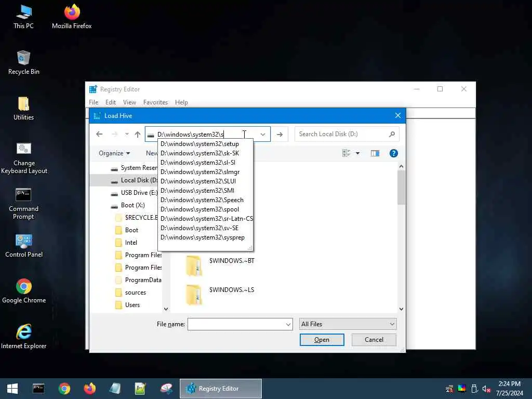Image resolution: width=532 pixels, height=399 pixels.
Task: Toggle the preview pane button
Action: pos(375,153)
